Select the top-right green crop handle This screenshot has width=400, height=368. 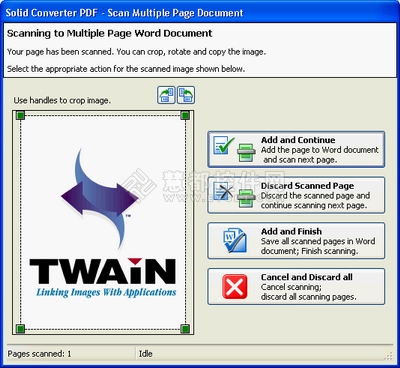tap(185, 115)
